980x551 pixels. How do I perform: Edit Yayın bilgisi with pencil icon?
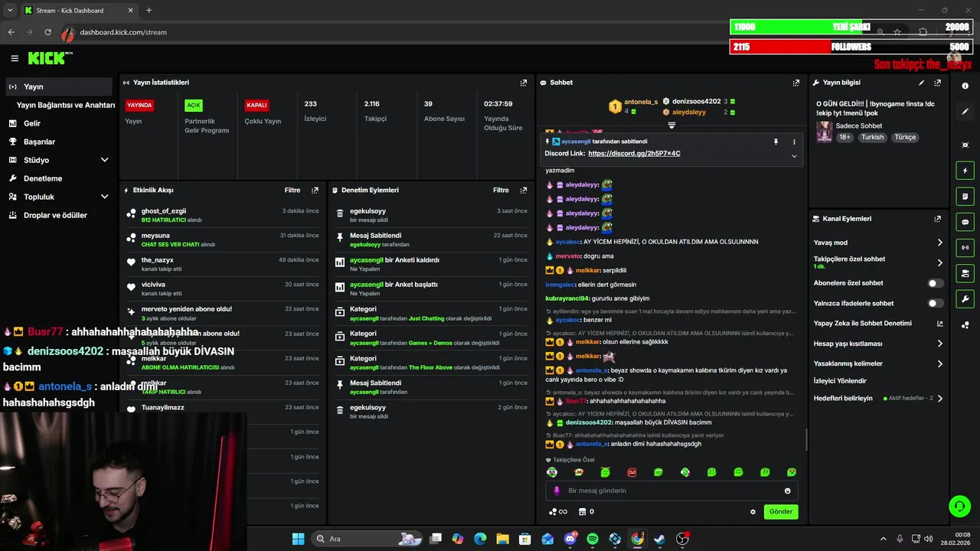tap(921, 83)
